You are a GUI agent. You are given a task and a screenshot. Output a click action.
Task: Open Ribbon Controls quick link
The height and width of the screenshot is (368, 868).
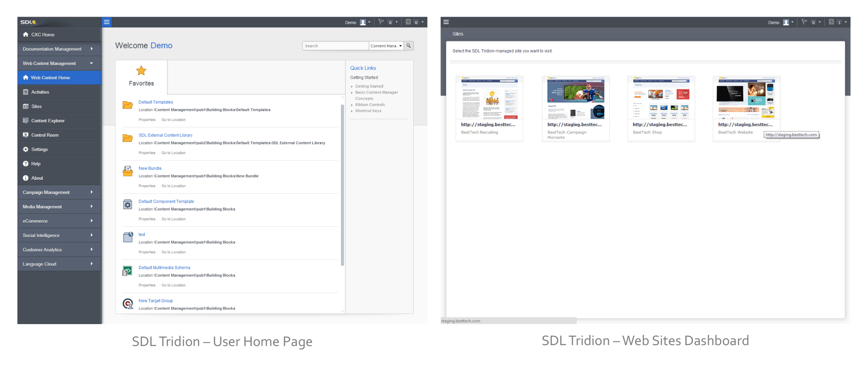tap(370, 105)
